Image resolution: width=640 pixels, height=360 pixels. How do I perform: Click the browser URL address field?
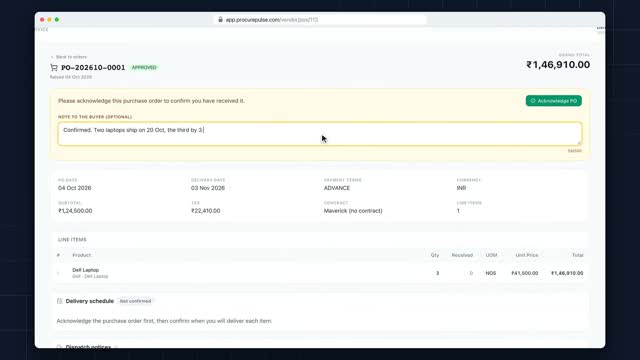[x=320, y=20]
